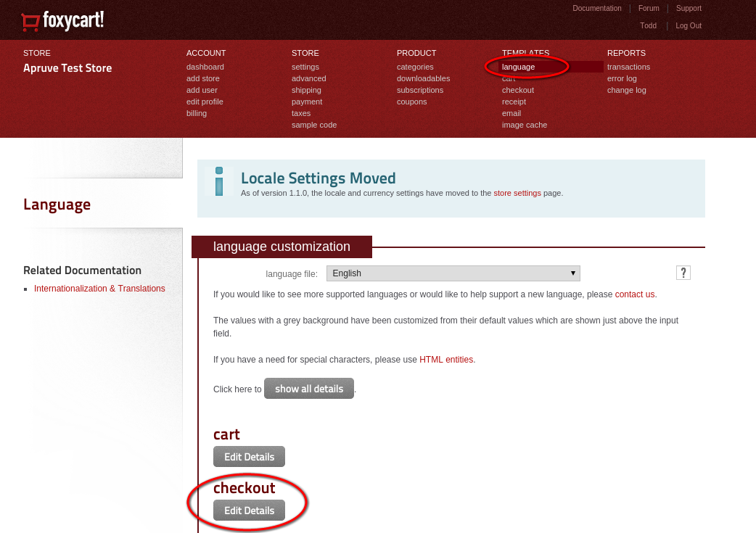The image size is (756, 533).
Task: Select language under the TEMPLATES menu
Action: (518, 67)
